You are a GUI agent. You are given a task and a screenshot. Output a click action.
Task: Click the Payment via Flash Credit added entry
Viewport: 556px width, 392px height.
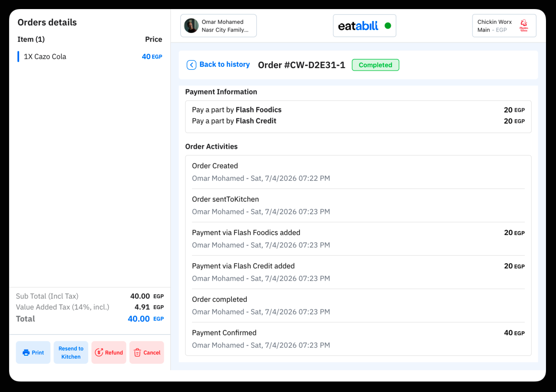[358, 272]
